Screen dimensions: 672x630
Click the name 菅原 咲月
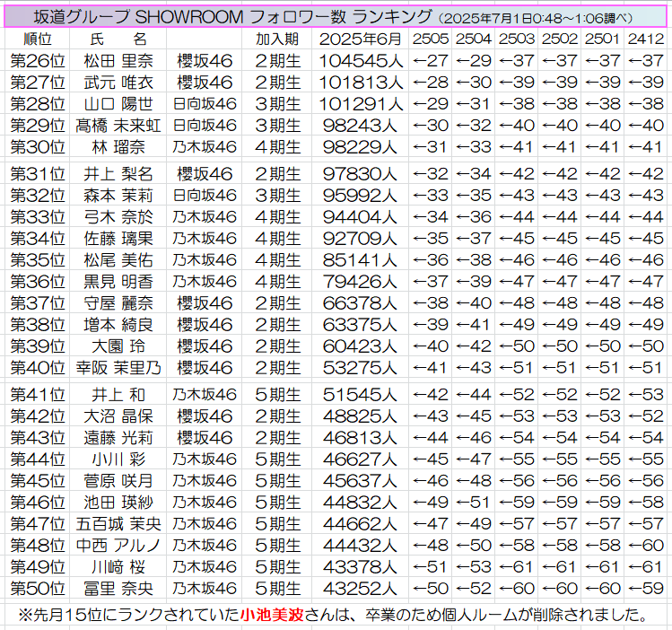coord(118,480)
